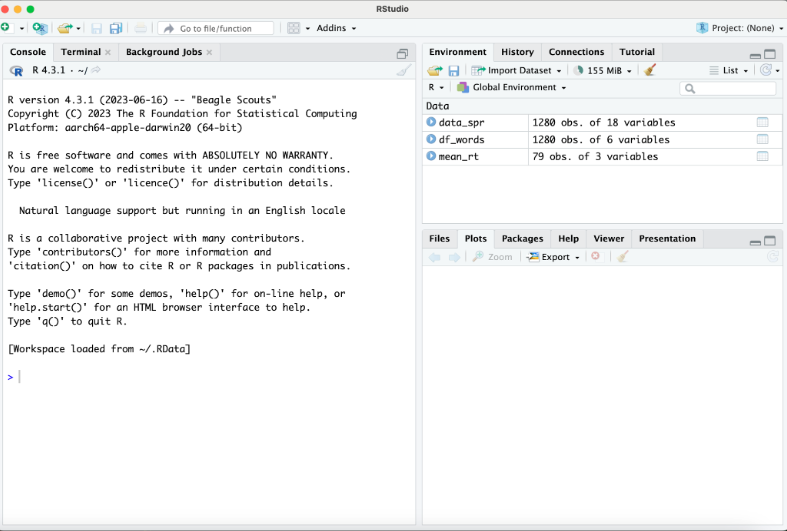Expand the recent files dropdown arrow
This screenshot has width=787, height=531.
[78, 29]
